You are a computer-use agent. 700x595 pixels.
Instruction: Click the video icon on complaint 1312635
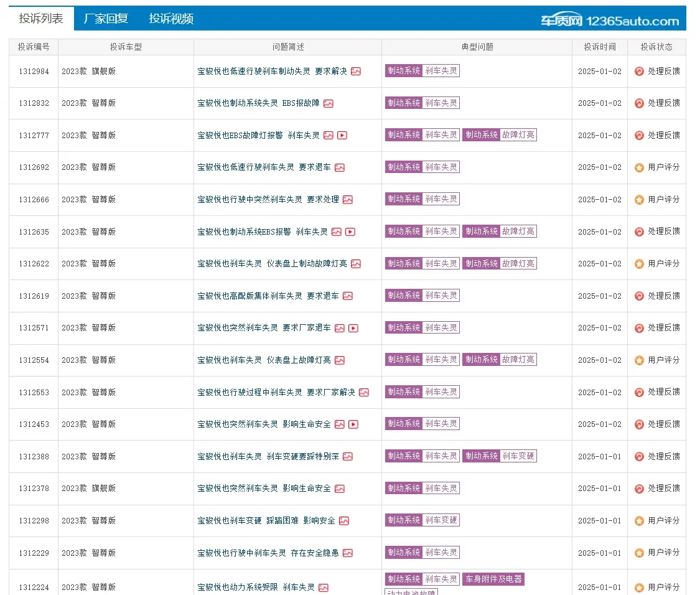[x=350, y=232]
